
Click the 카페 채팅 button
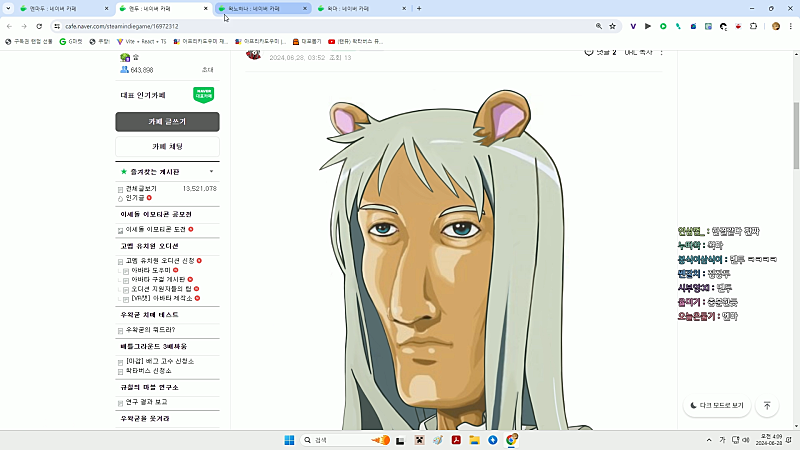tap(167, 146)
